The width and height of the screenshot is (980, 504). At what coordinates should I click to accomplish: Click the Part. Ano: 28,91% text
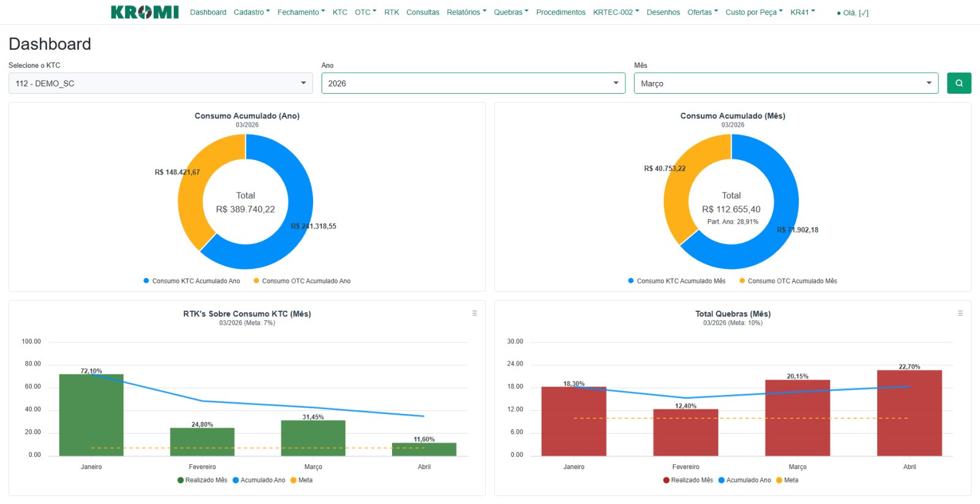click(733, 222)
